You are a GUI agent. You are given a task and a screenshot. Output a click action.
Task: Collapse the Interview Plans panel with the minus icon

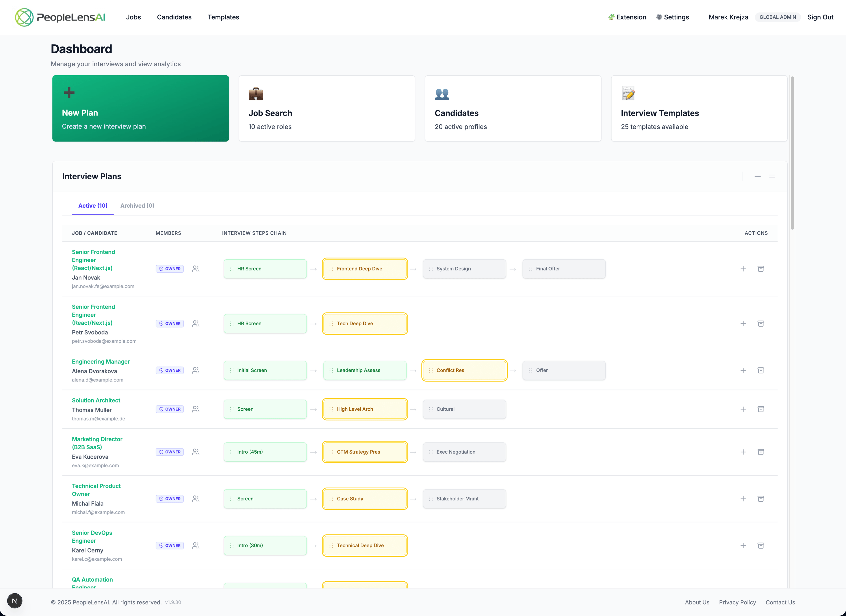click(758, 177)
